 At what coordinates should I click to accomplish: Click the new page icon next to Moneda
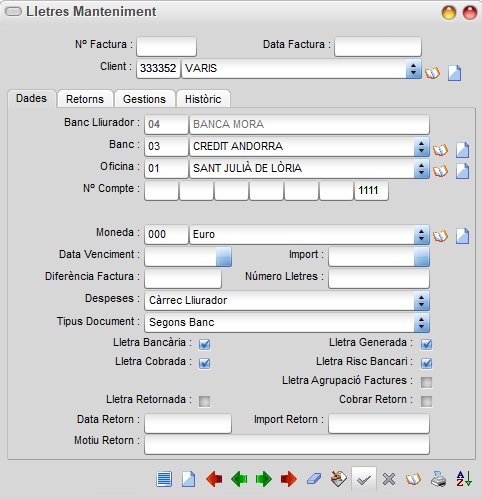point(463,236)
